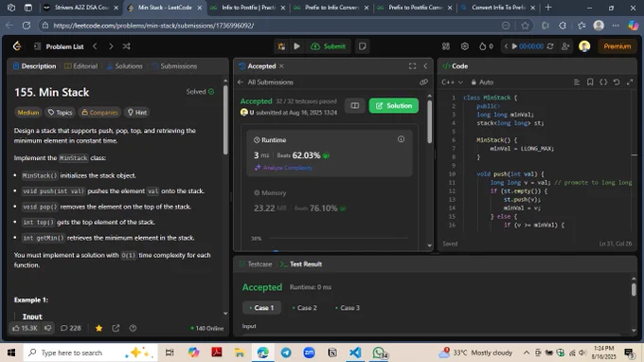Format code icon in editor toolbar
The image size is (644, 362).
577,82
